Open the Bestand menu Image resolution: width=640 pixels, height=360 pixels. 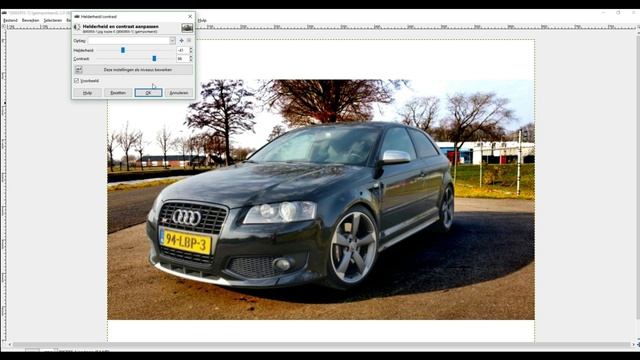point(10,20)
